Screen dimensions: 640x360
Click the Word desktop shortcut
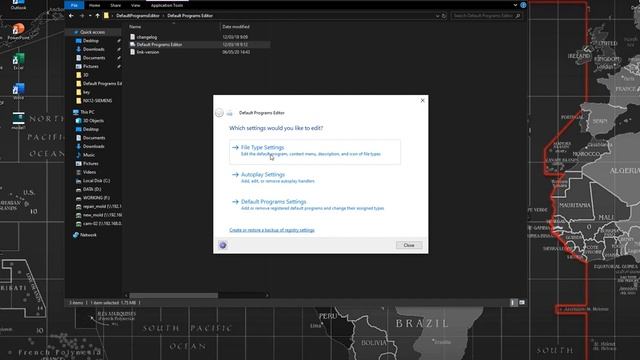(18, 91)
